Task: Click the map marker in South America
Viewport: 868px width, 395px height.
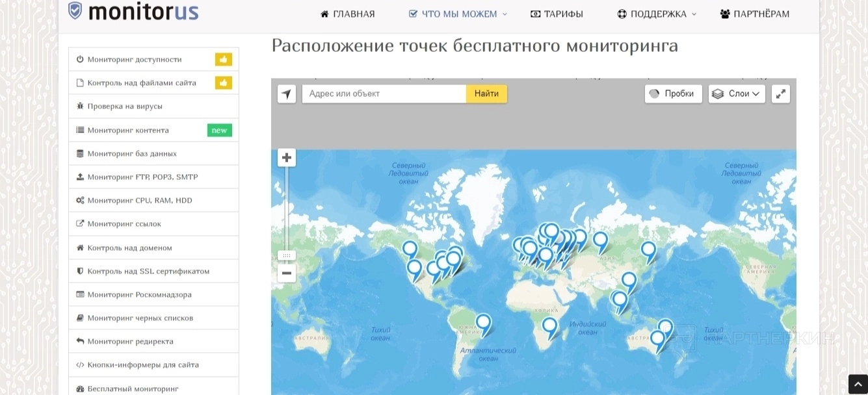Action: pos(483,324)
